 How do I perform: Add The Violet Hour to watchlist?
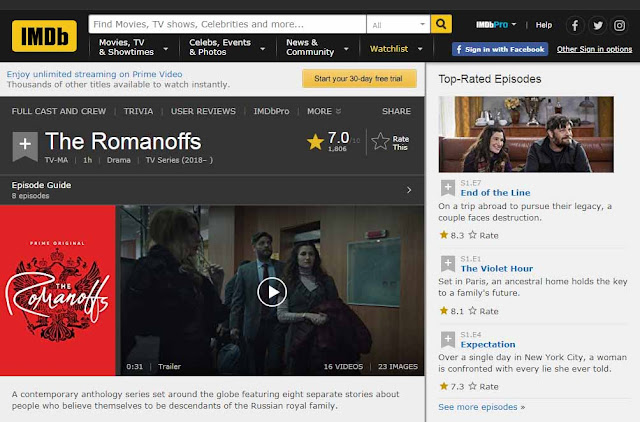(448, 264)
